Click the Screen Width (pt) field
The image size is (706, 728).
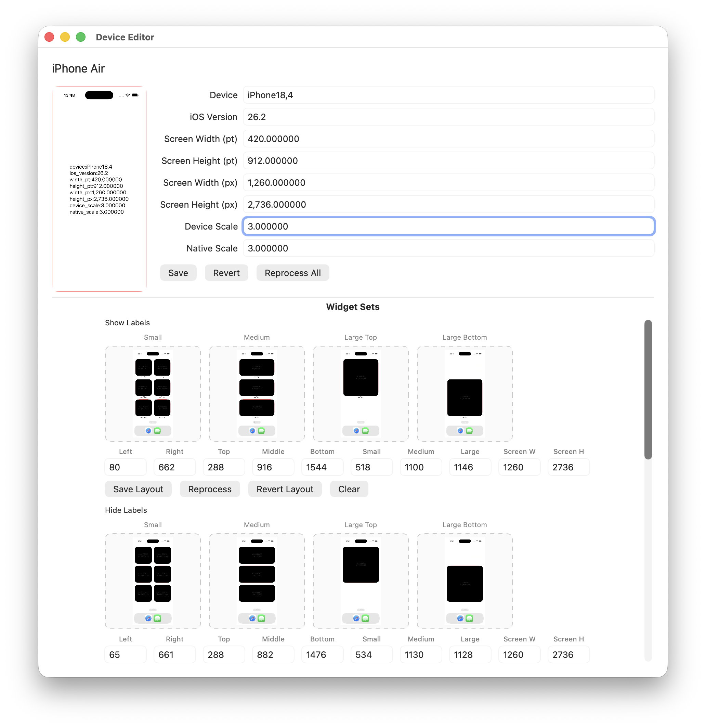point(448,139)
